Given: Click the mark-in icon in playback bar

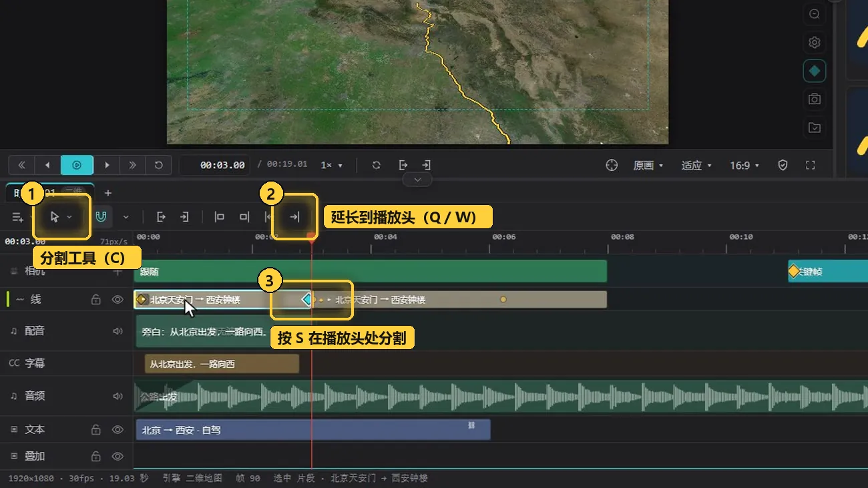Looking at the screenshot, I should point(426,165).
